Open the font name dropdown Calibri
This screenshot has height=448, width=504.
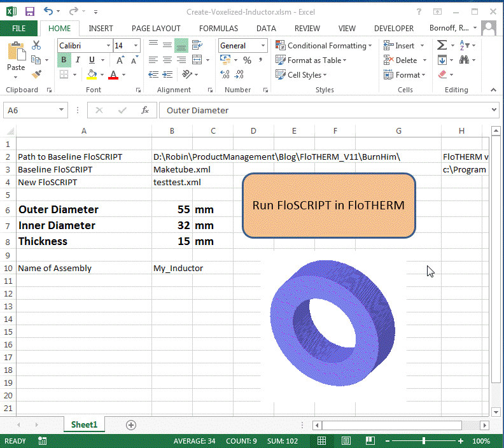click(108, 46)
